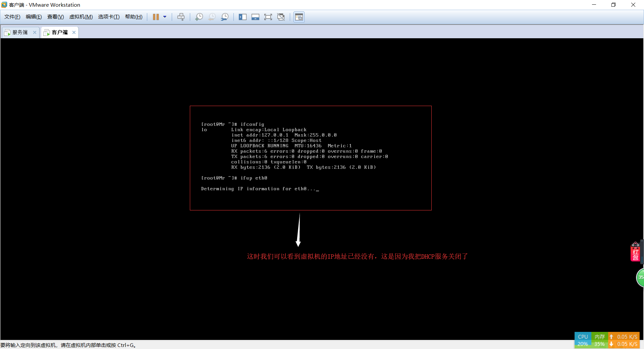Enter full screen mode

(268, 17)
